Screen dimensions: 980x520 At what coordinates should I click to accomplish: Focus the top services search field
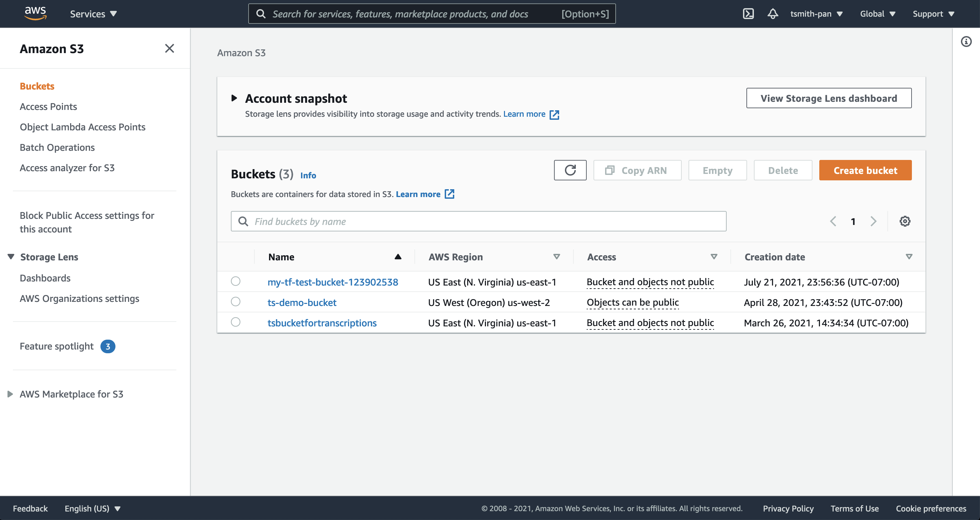432,14
